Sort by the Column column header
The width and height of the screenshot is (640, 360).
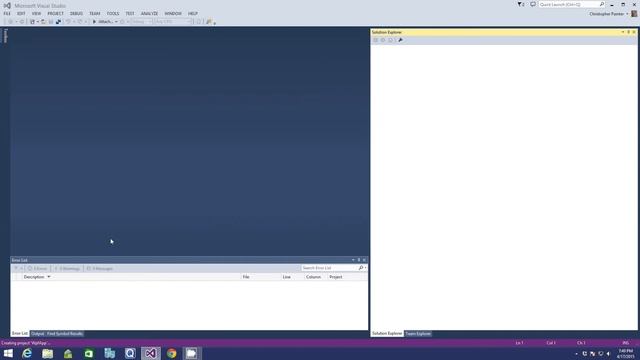316,277
